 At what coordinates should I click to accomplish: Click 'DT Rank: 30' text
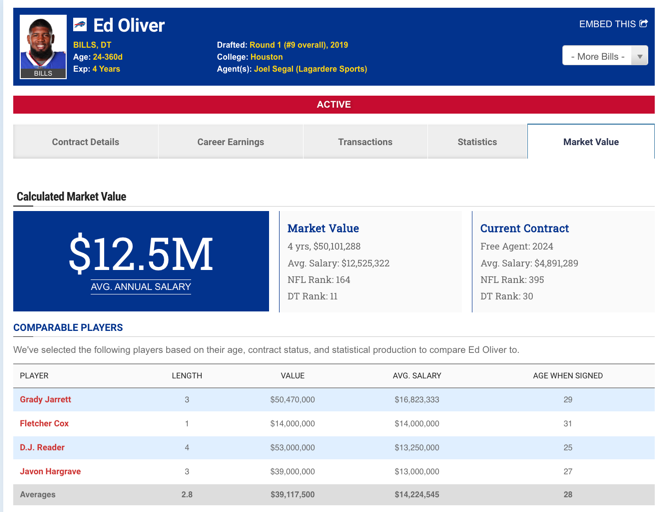pyautogui.click(x=507, y=296)
